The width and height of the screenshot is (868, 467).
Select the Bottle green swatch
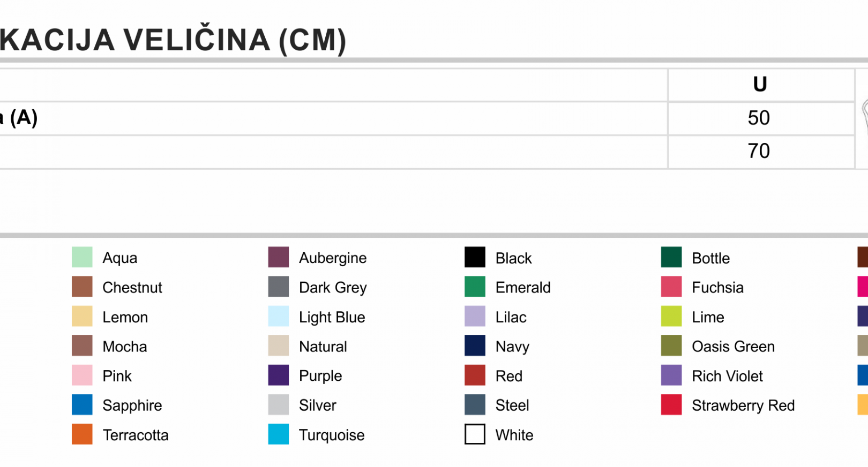tap(671, 257)
